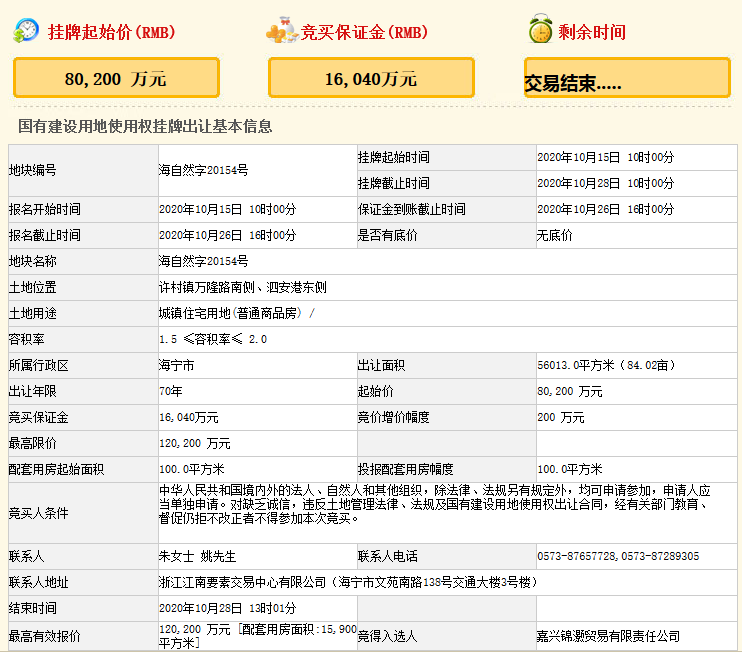Click the 交易结束 remaining time box

point(627,78)
